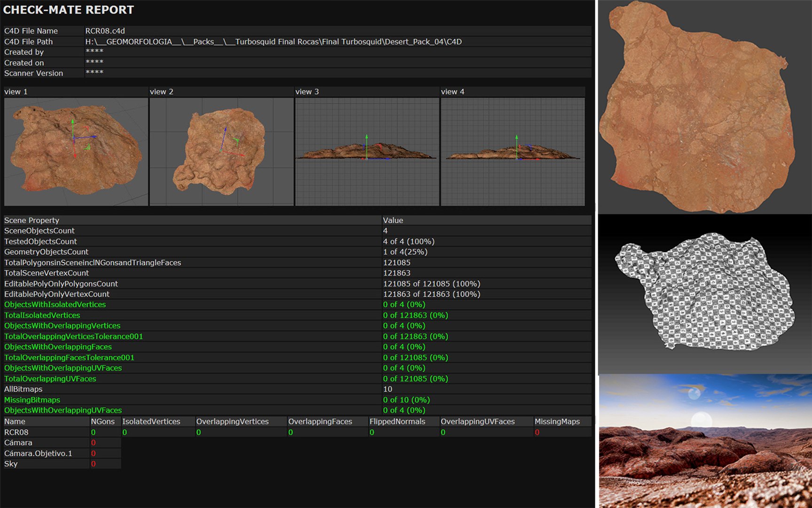Viewport: 812px width, 508px height.
Task: Click the IsolatedVertices column header
Action: (x=151, y=421)
